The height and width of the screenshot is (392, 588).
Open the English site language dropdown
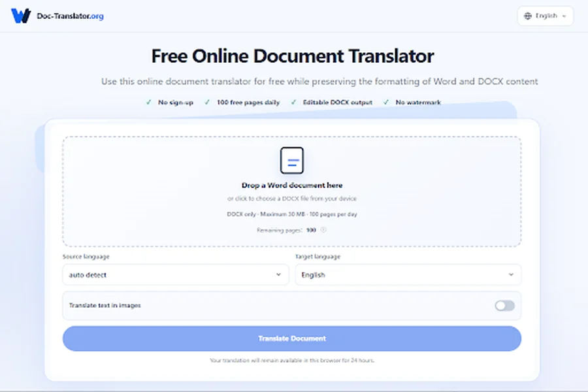click(x=546, y=16)
